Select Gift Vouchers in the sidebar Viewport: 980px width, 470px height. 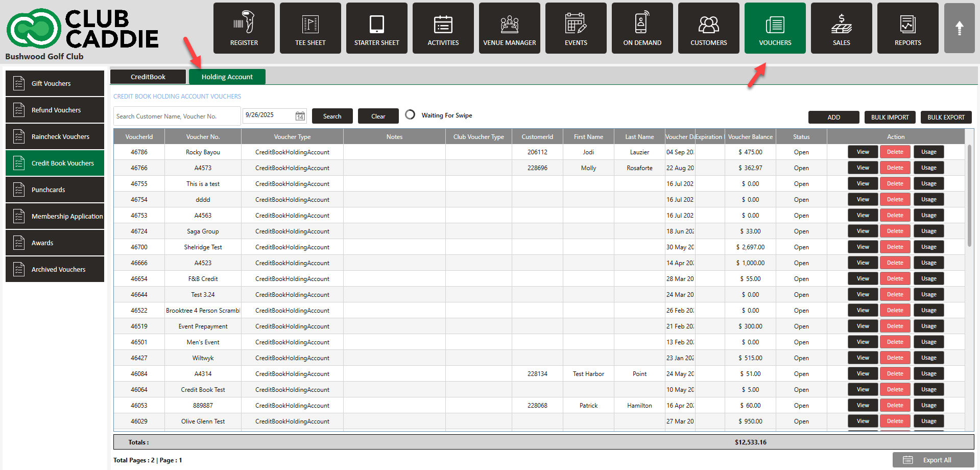click(x=55, y=83)
